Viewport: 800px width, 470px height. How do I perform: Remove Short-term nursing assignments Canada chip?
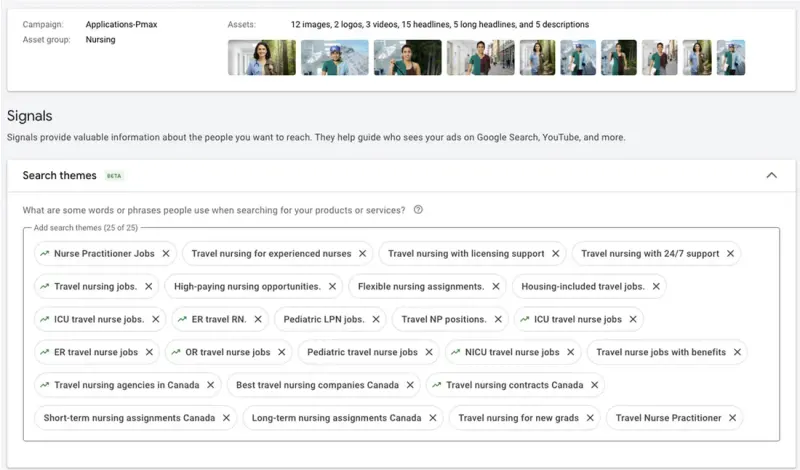(x=226, y=417)
